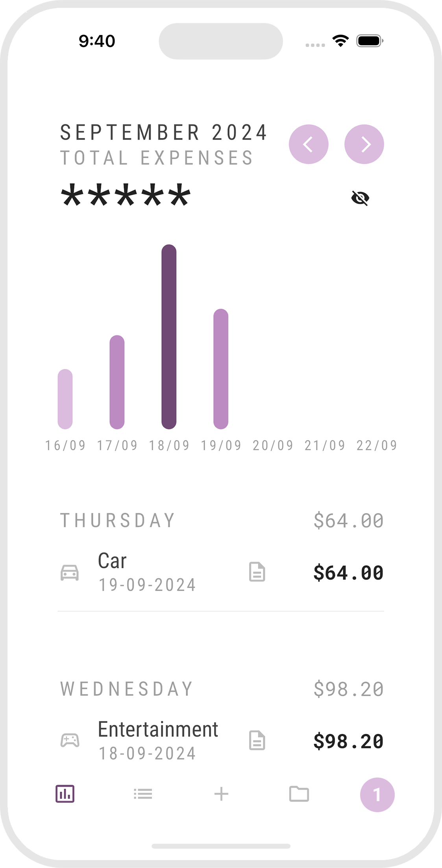Toggle total expenses visibility eye icon
The image size is (442, 868).
[360, 198]
